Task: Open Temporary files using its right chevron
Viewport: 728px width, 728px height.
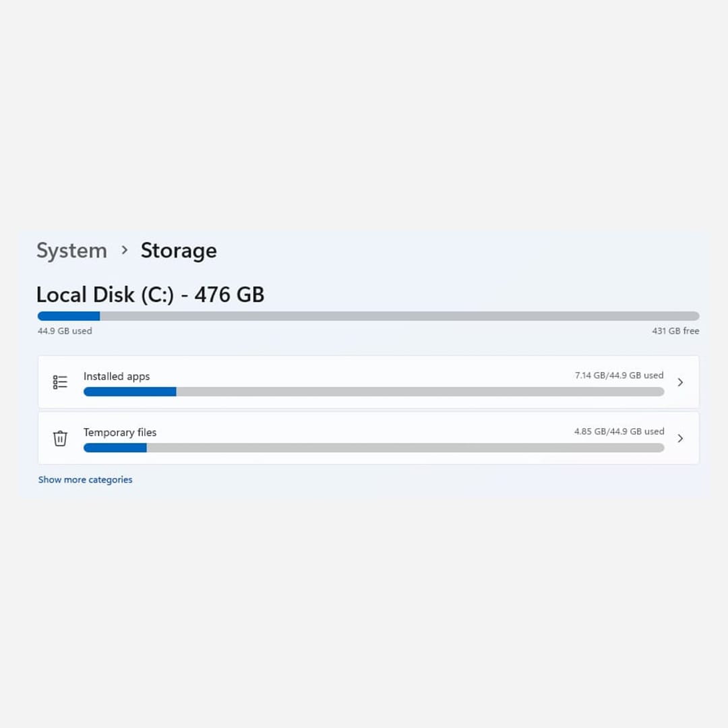Action: tap(680, 438)
